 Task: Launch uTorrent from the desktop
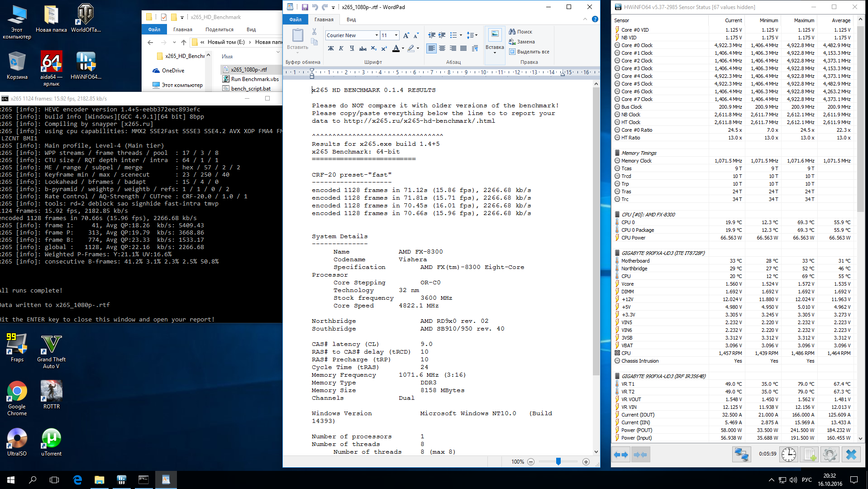[51, 442]
